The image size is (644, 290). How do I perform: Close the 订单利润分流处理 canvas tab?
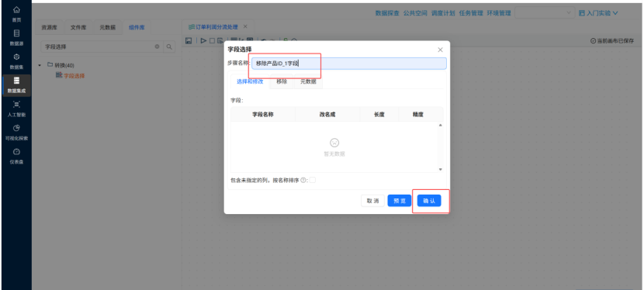(x=245, y=26)
